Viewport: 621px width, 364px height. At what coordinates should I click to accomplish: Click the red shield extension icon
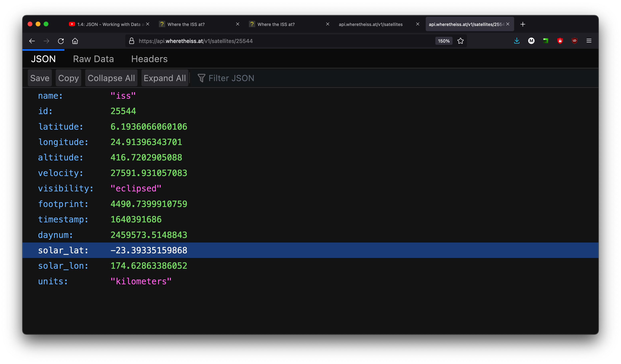coord(560,41)
